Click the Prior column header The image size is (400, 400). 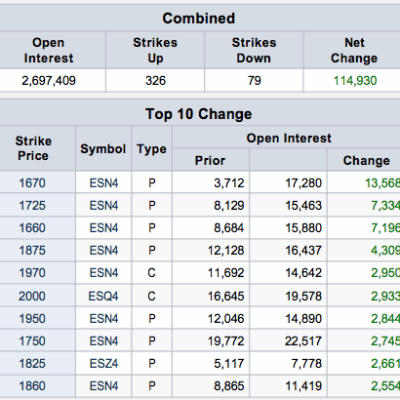[210, 161]
